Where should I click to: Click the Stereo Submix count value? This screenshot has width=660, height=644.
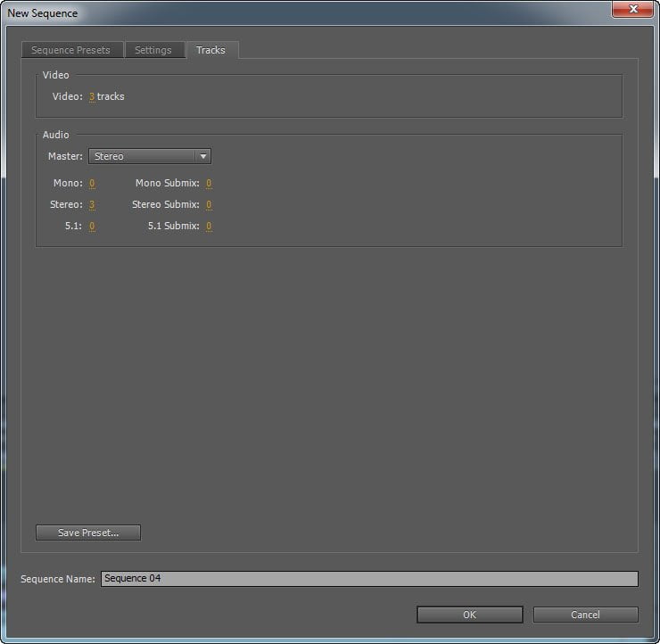[x=209, y=205]
